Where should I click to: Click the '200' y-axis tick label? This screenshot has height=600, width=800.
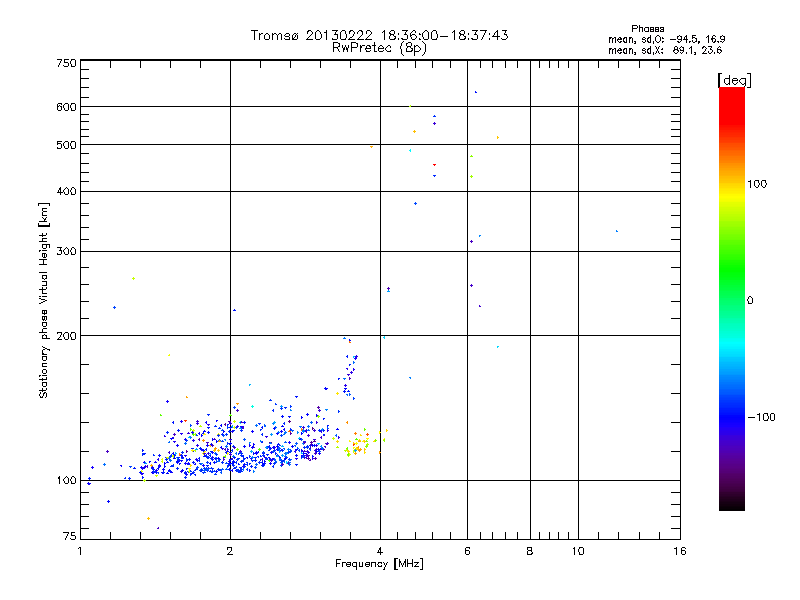tap(66, 336)
